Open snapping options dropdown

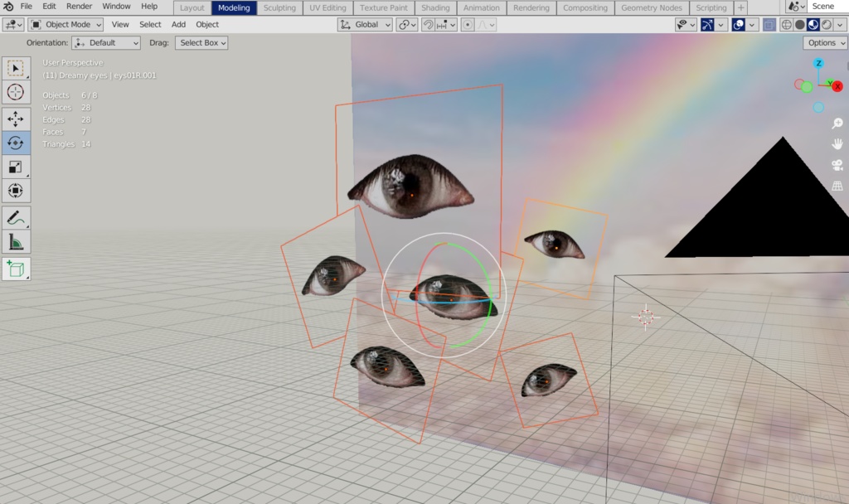point(446,24)
